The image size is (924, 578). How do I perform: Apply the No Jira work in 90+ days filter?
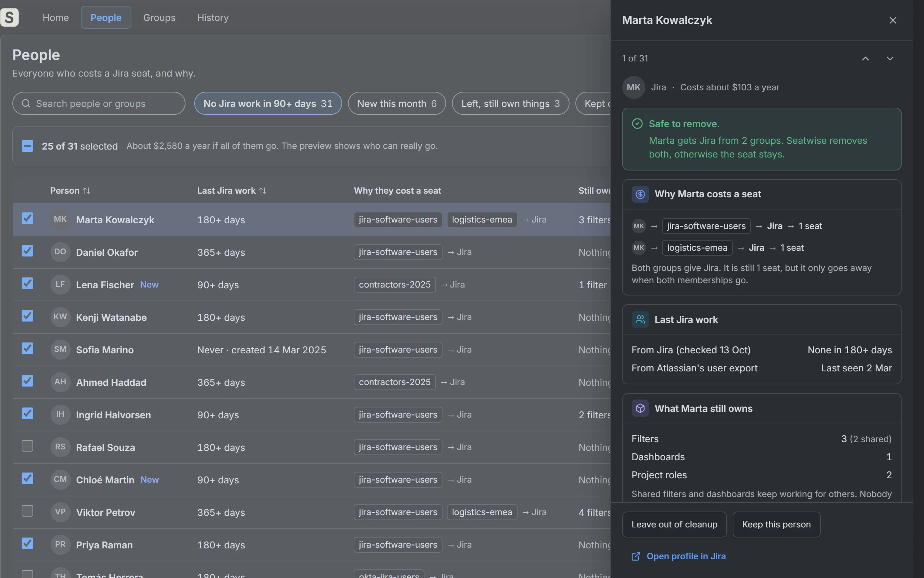268,103
